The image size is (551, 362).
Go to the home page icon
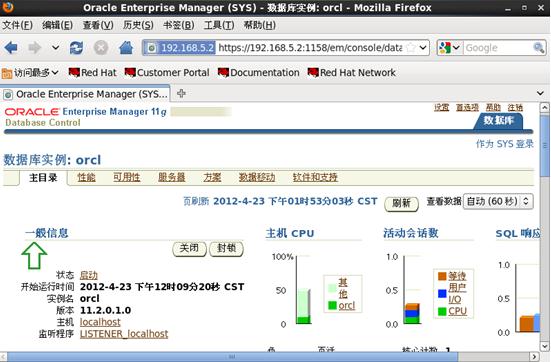(126, 47)
